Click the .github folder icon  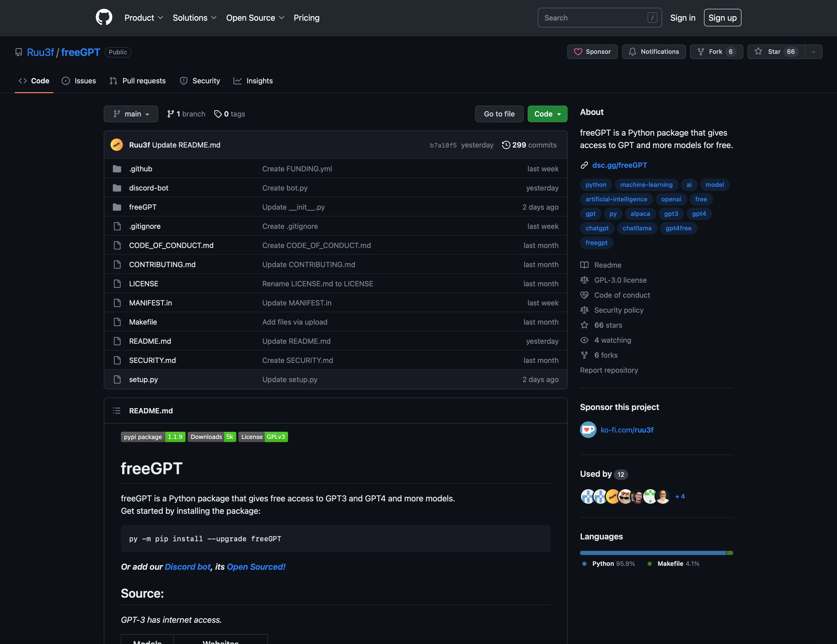117,169
